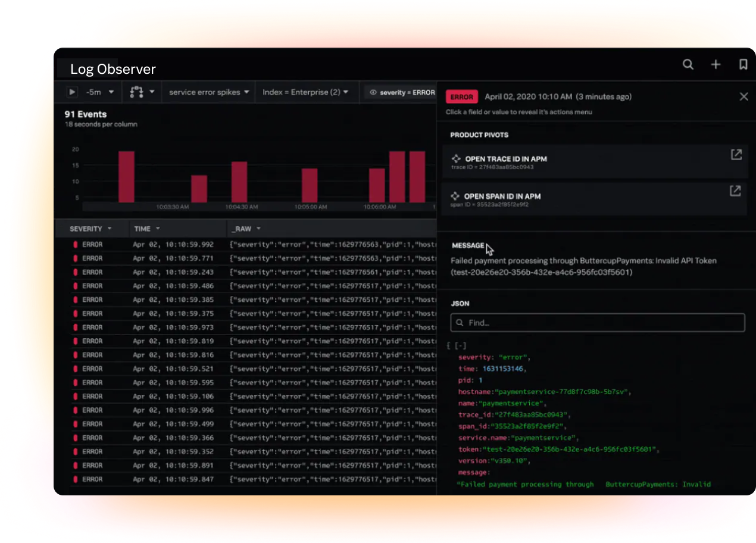The height and width of the screenshot is (543, 756).
Task: Open the SEVERITY column header menu
Action: (109, 229)
